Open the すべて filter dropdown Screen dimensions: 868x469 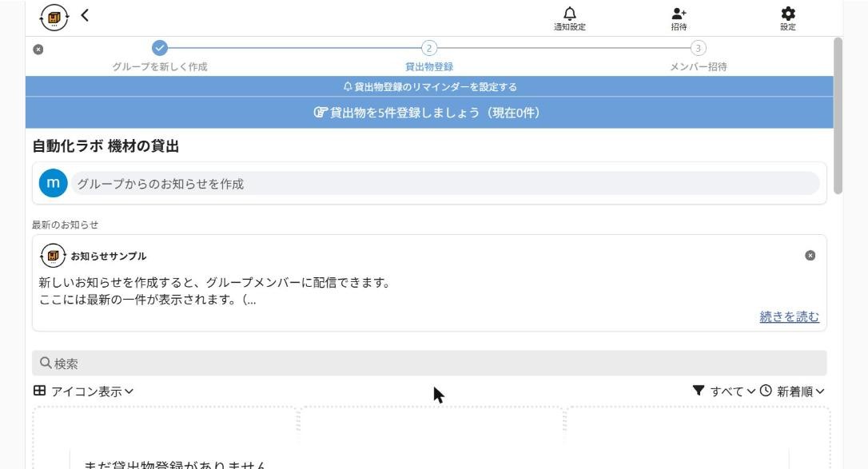click(x=732, y=391)
